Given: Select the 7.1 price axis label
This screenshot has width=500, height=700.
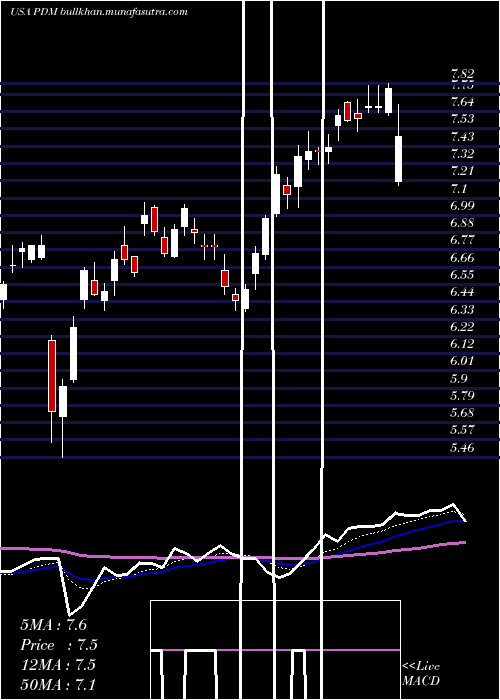Looking at the screenshot, I should click(x=459, y=188).
